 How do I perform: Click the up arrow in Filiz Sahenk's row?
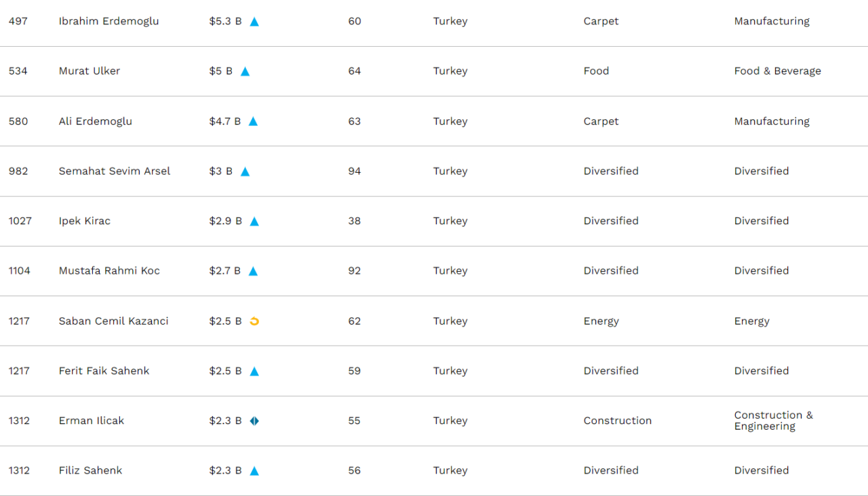click(254, 471)
